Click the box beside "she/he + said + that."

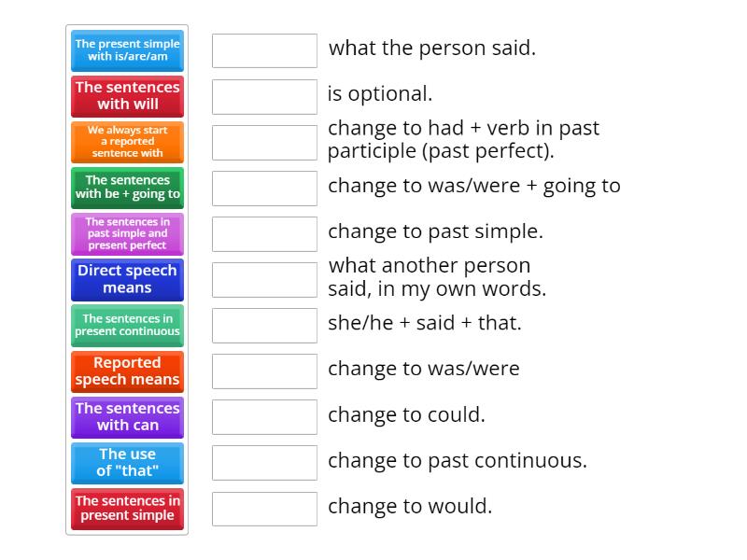pyautogui.click(x=264, y=325)
